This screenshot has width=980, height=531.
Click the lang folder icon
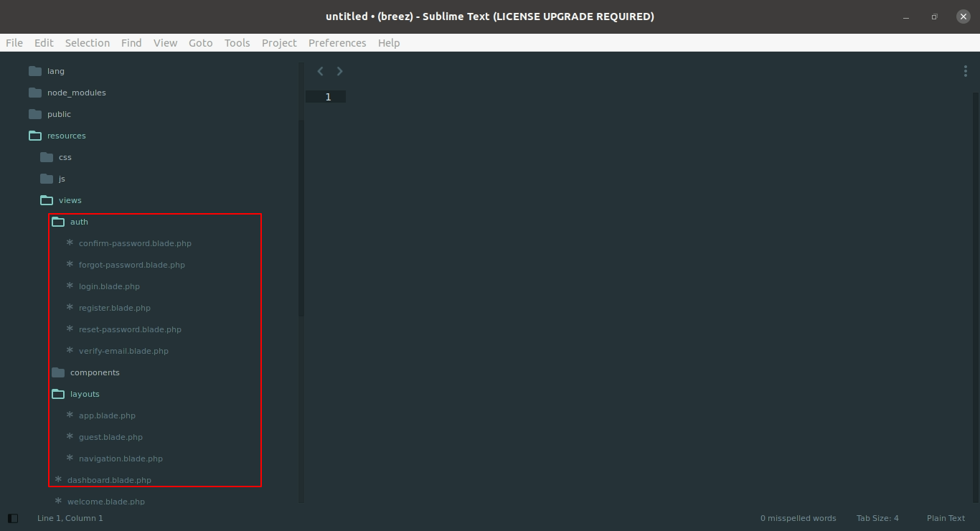35,71
